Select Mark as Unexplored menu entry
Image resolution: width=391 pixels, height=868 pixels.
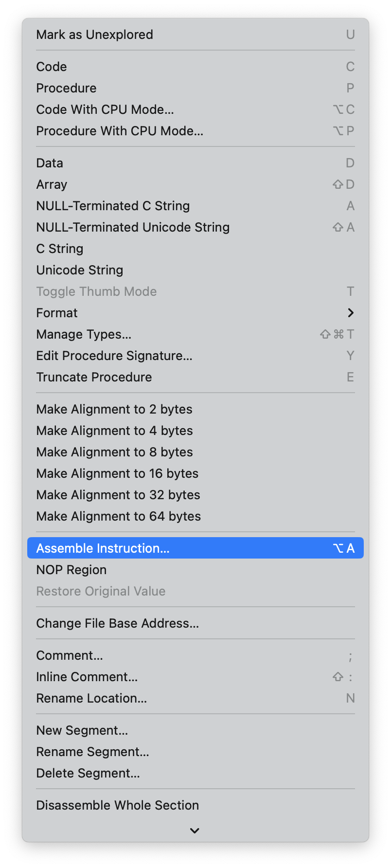(95, 35)
